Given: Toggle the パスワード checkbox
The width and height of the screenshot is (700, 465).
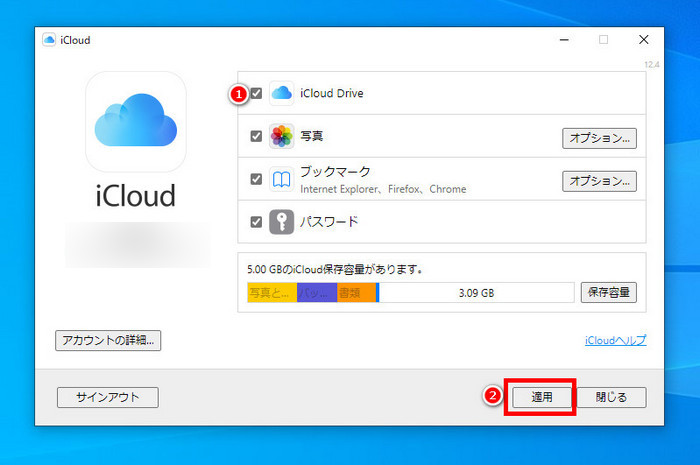Looking at the screenshot, I should pos(256,222).
